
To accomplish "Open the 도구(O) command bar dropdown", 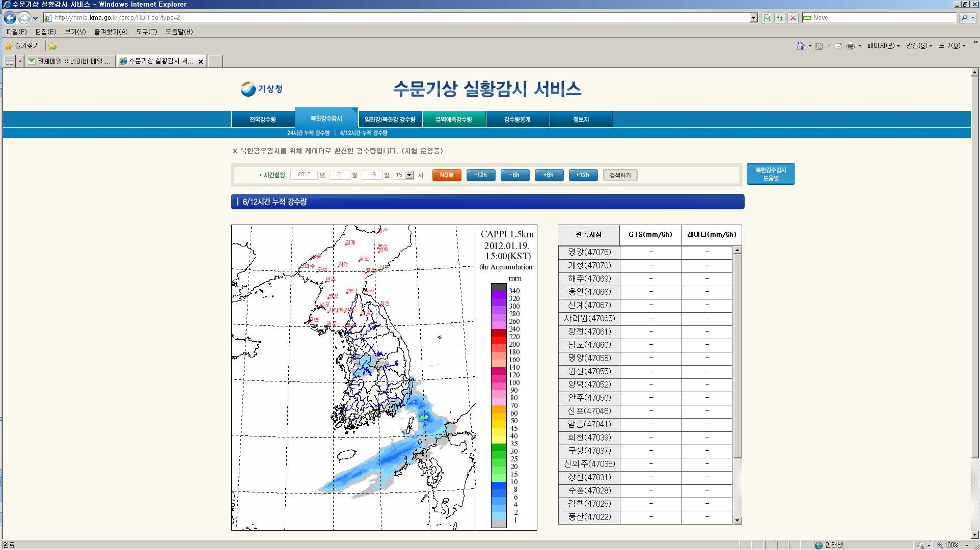I will pyautogui.click(x=952, y=46).
